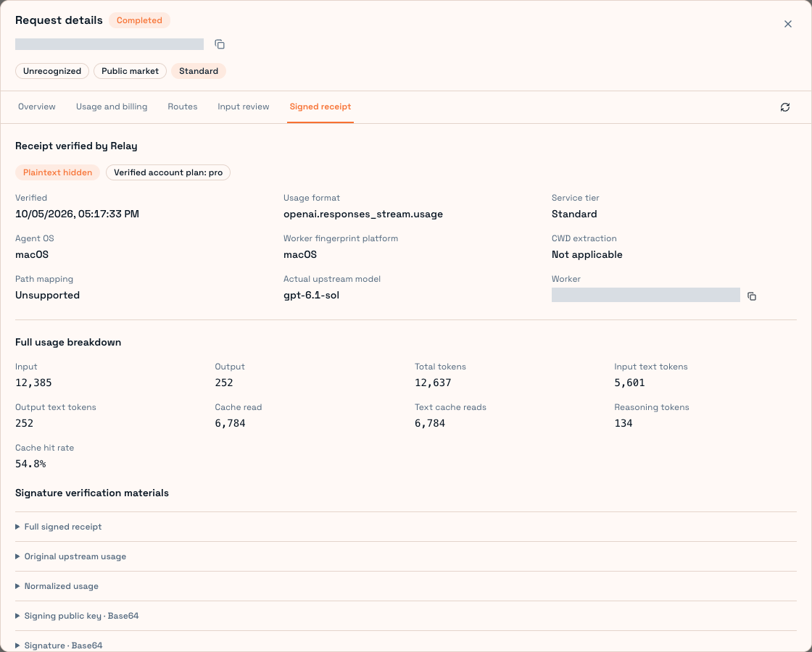
Task: Select Input text tokens 5,601
Action: pos(629,383)
